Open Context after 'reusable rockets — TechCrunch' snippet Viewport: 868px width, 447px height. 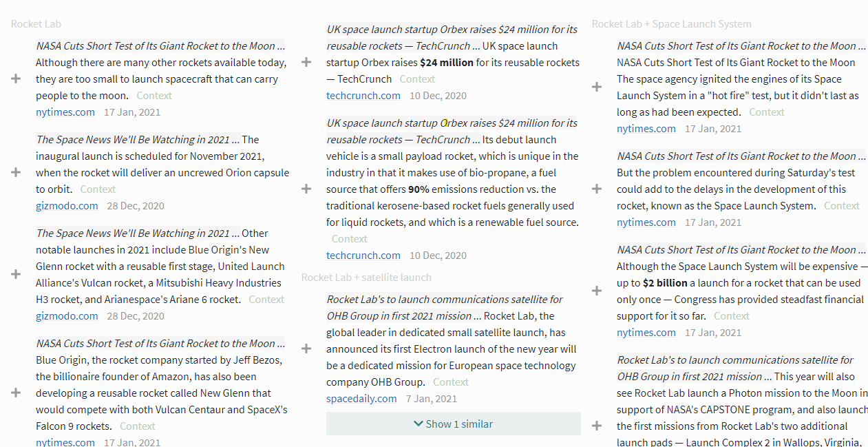(x=417, y=79)
